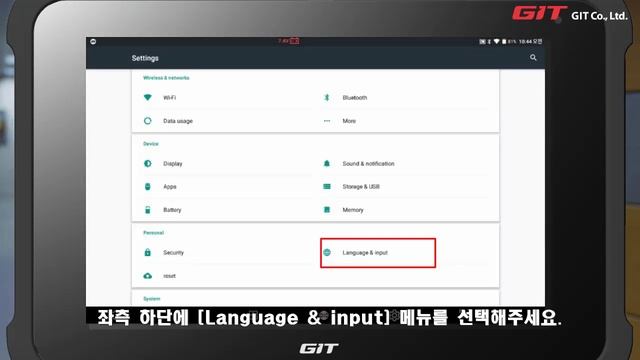Open Storage & USB settings label
Screen dimensions: 640x360
point(361,187)
